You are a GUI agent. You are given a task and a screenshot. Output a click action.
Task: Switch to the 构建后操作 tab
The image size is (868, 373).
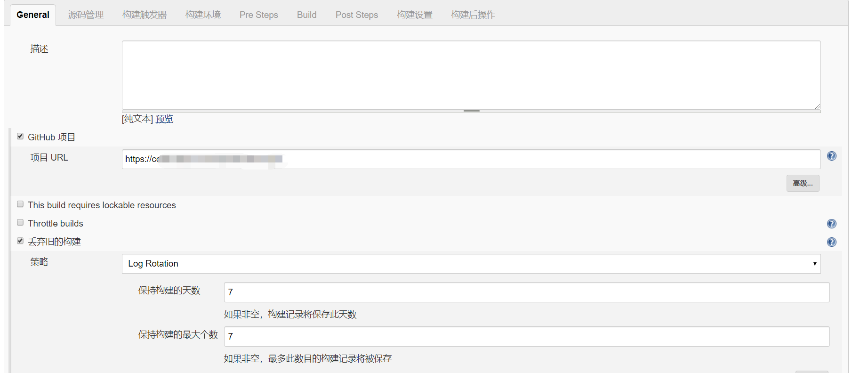tap(473, 15)
